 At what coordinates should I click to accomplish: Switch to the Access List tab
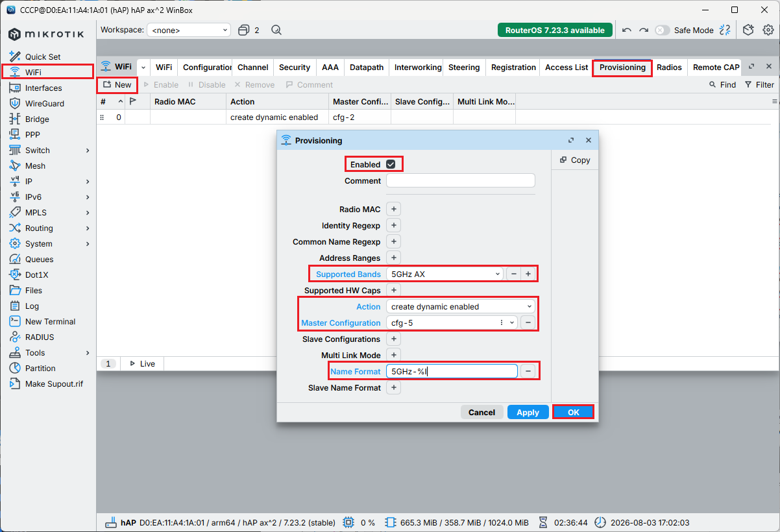567,67
